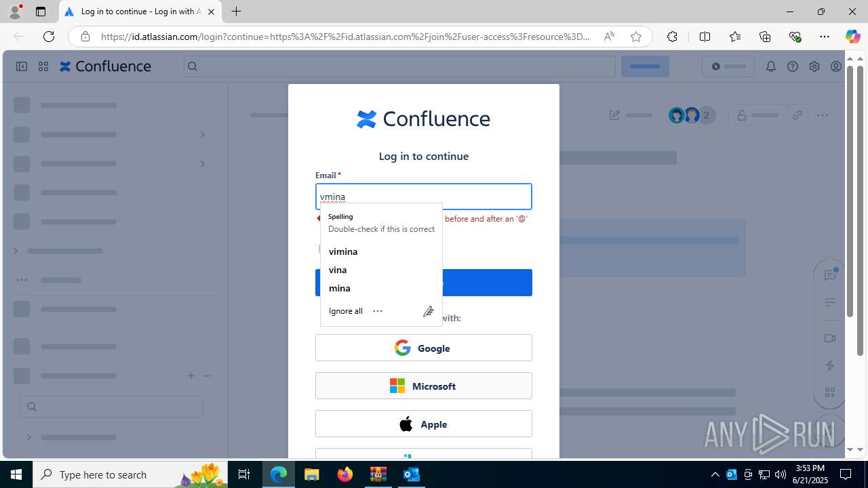Open tab actions menu

(41, 12)
